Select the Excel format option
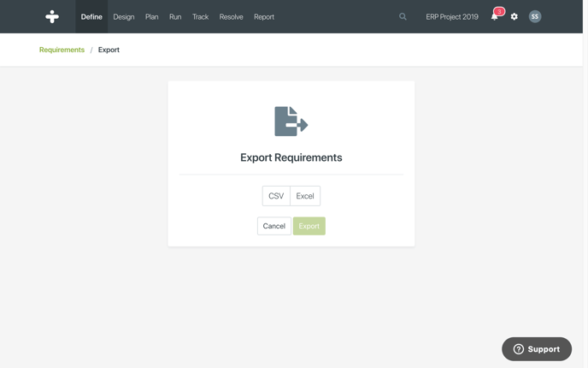Image resolution: width=588 pixels, height=368 pixels. click(305, 196)
